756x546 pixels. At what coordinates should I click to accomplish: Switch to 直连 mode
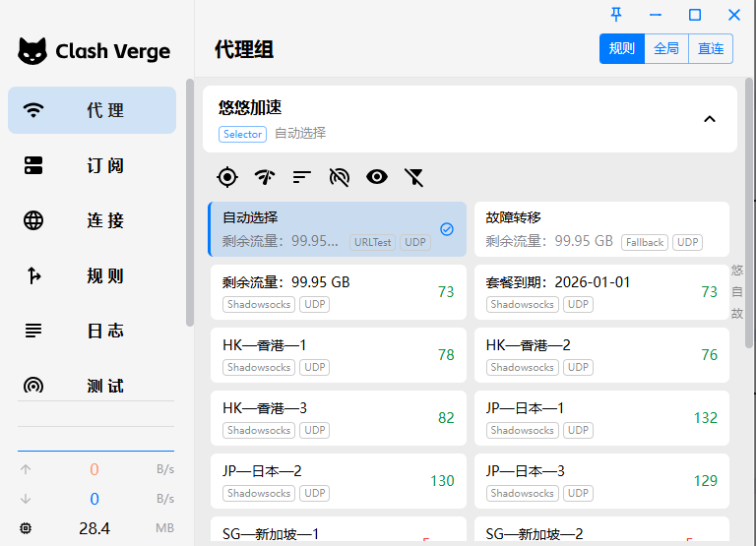(x=711, y=48)
